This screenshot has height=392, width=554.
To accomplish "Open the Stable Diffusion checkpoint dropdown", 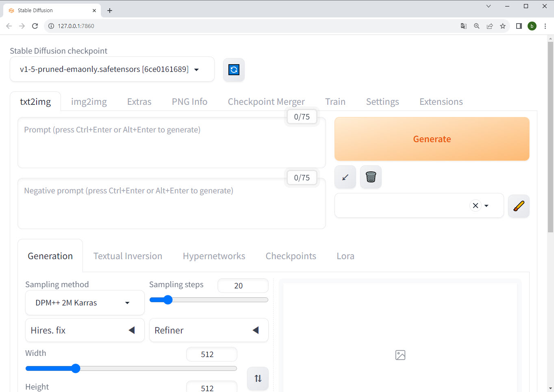I will click(x=112, y=69).
